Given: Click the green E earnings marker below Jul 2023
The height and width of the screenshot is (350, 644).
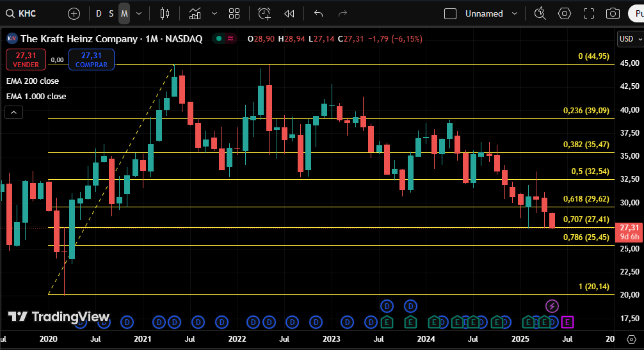Looking at the screenshot, I should pyautogui.click(x=387, y=322).
